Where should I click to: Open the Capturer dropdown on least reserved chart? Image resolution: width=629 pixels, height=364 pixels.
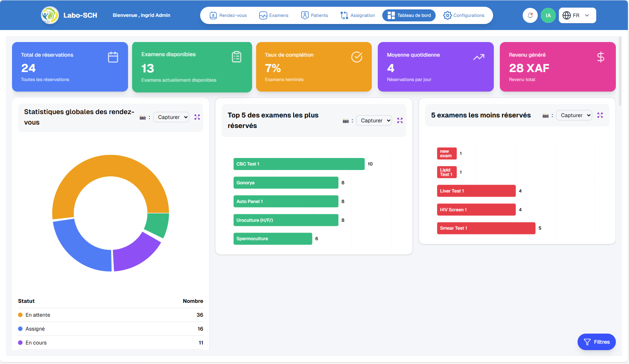click(574, 115)
